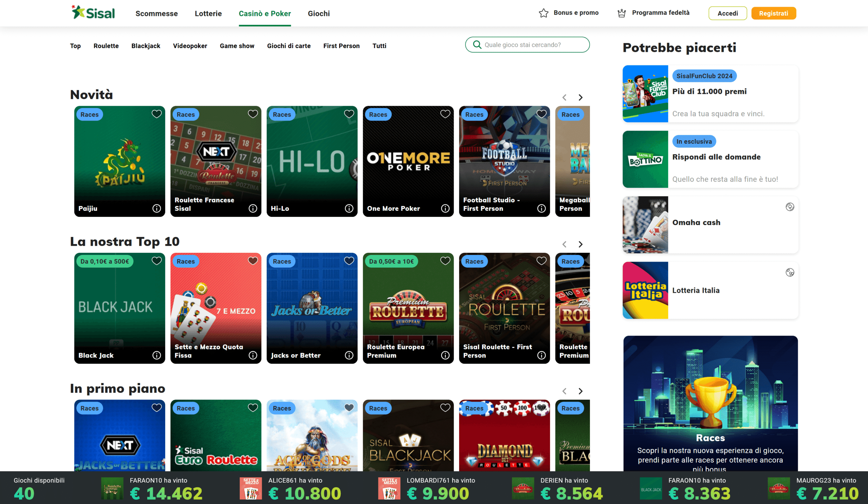Open info for Football Studio First Person
The image size is (868, 504).
pos(541,208)
